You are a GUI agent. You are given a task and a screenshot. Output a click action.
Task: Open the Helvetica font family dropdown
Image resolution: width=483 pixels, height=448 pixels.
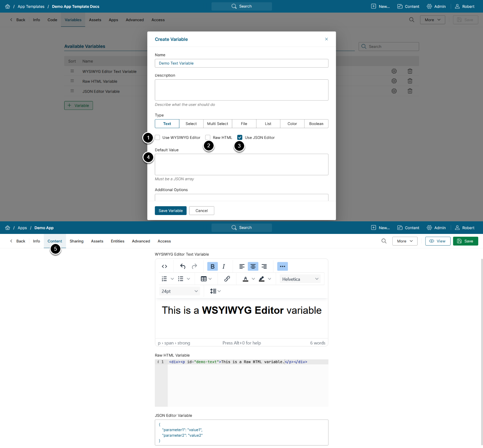coord(300,279)
